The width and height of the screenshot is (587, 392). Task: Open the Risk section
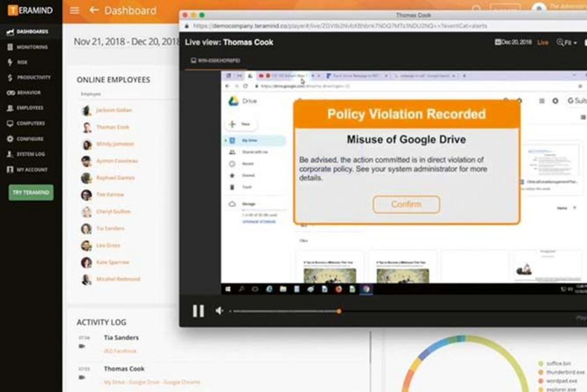(17, 62)
